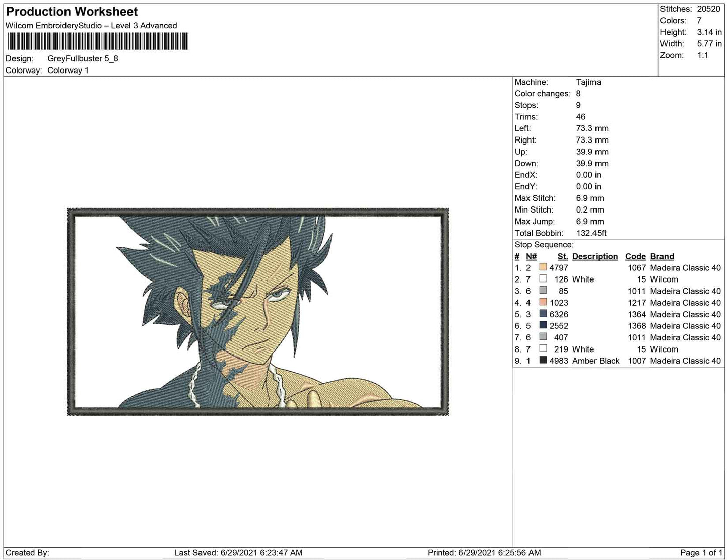
Task: Click the Trims value 46
Action: (x=581, y=117)
